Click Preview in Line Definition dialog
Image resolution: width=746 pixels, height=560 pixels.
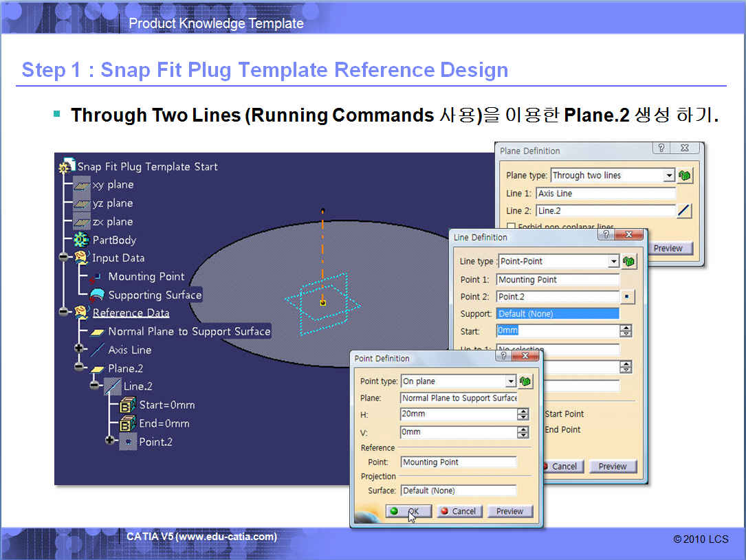(612, 466)
